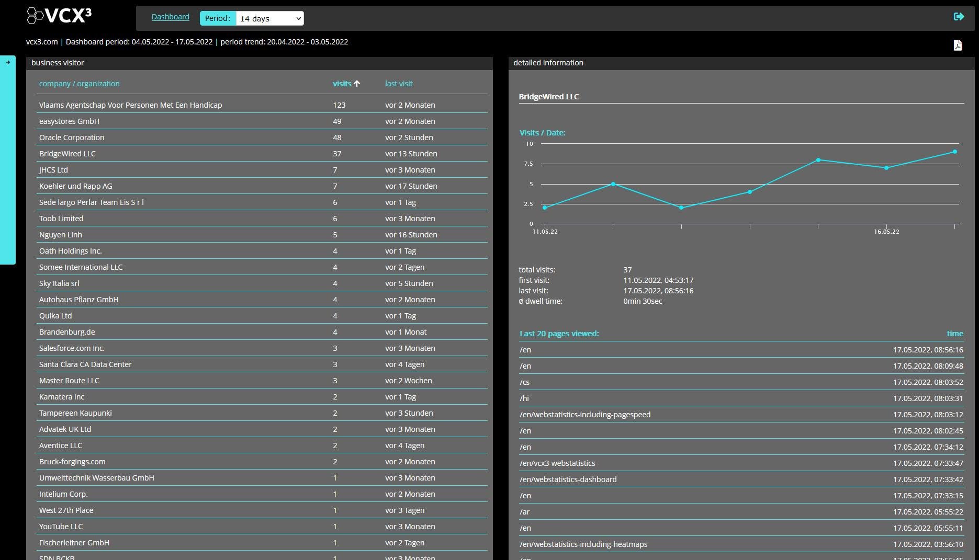Select Autohaus Pflanz GmbH row
Image resolution: width=979 pixels, height=560 pixels.
coord(262,300)
